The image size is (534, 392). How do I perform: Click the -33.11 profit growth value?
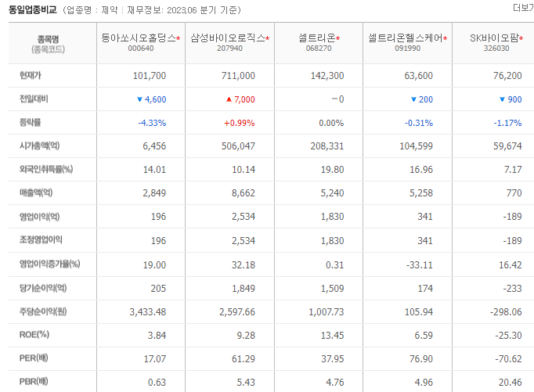point(419,264)
